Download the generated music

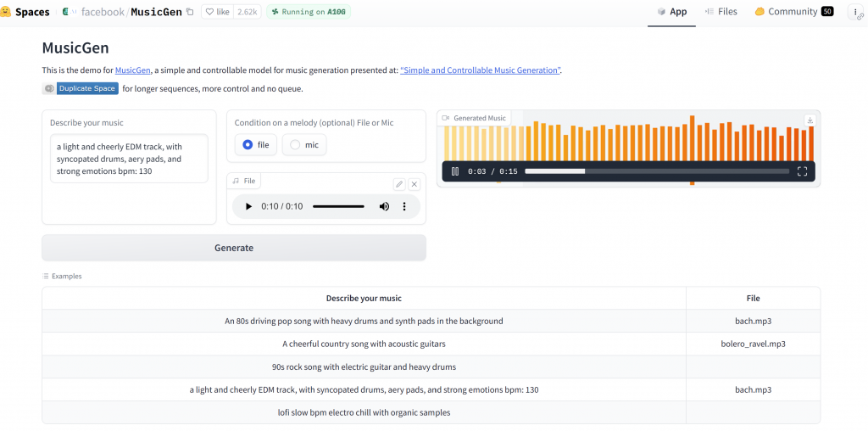click(x=810, y=120)
